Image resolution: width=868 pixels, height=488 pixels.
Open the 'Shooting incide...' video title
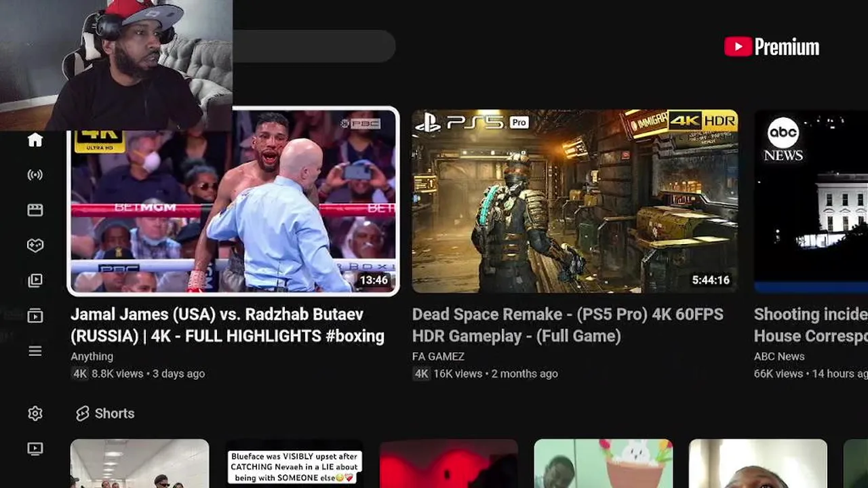pos(811,325)
